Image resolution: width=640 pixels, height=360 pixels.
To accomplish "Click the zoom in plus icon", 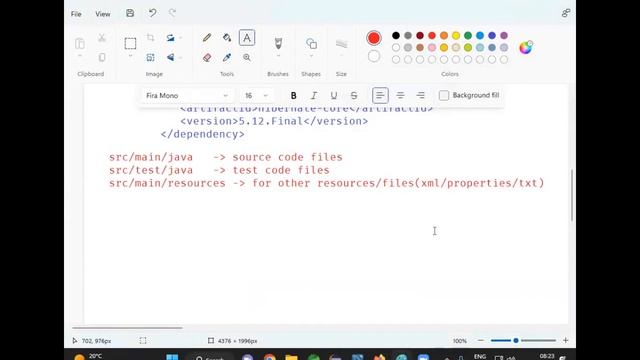I will click(x=565, y=340).
